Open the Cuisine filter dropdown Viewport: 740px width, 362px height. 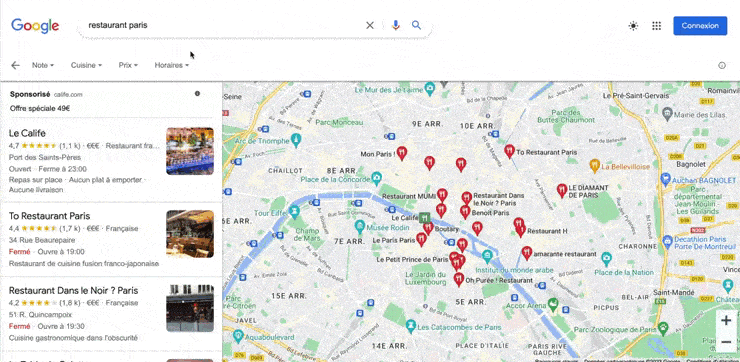click(x=86, y=65)
